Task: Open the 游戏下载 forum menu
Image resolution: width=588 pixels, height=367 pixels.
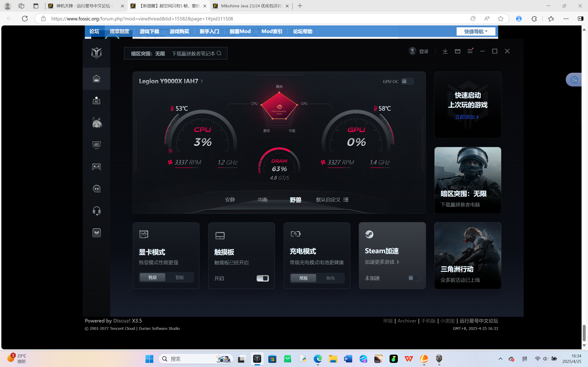Action: coord(149,32)
